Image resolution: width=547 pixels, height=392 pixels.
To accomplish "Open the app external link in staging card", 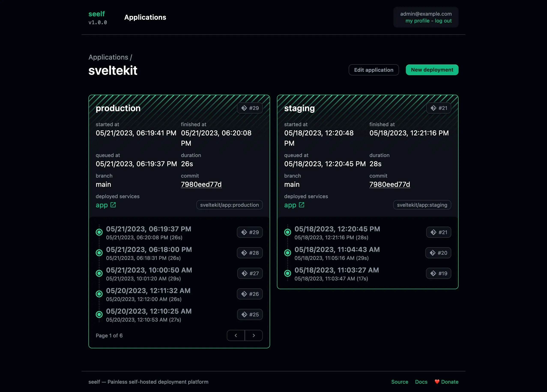I will (x=302, y=205).
